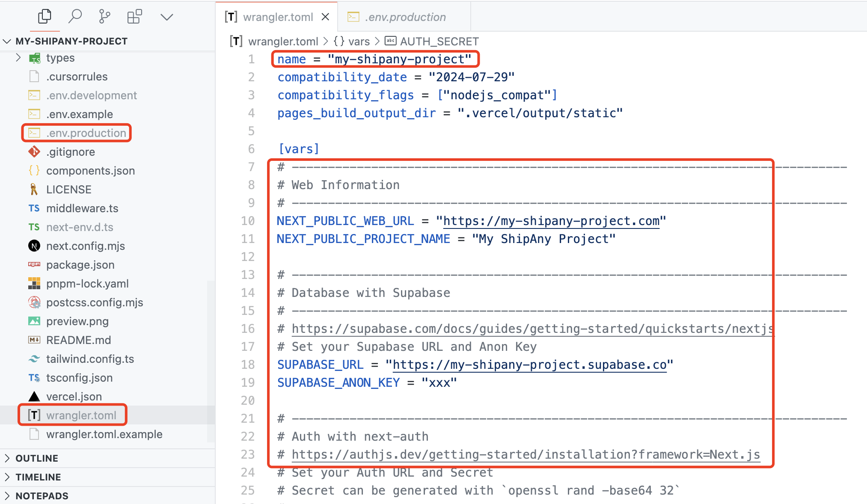Open .gitignore file with git icon
This screenshot has height=504, width=867.
[x=70, y=152]
